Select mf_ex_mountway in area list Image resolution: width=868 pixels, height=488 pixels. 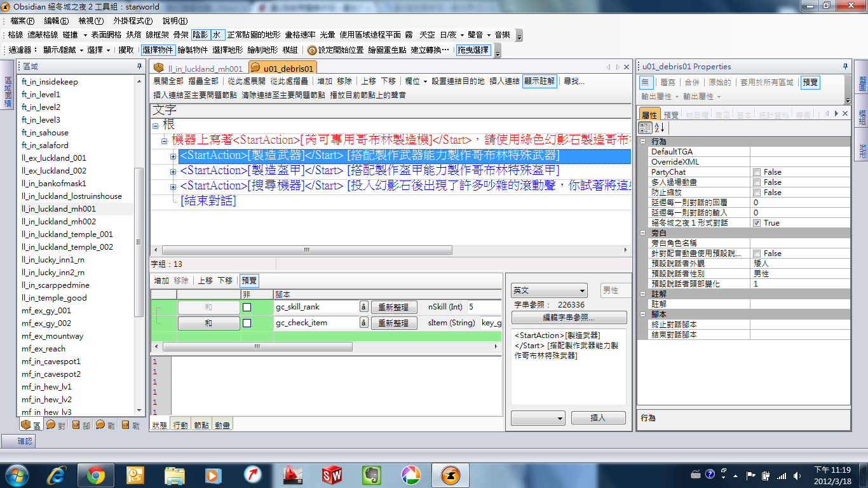click(52, 336)
